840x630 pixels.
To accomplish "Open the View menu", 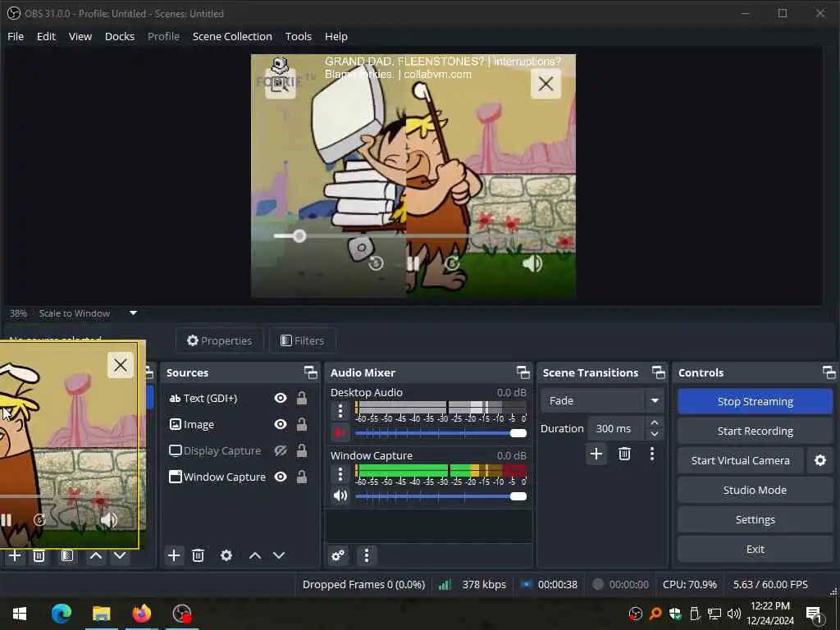I will point(80,36).
